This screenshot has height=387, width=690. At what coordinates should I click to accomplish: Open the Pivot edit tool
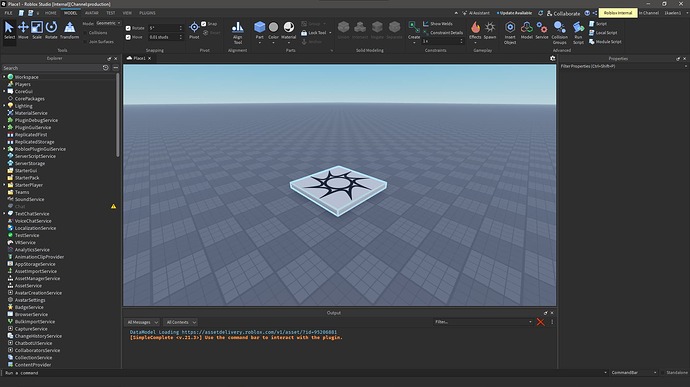point(194,30)
